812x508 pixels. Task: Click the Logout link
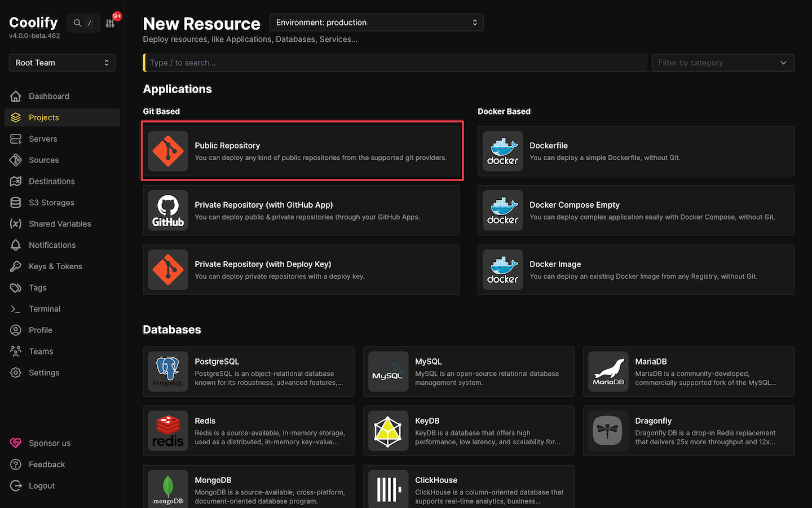click(x=42, y=485)
